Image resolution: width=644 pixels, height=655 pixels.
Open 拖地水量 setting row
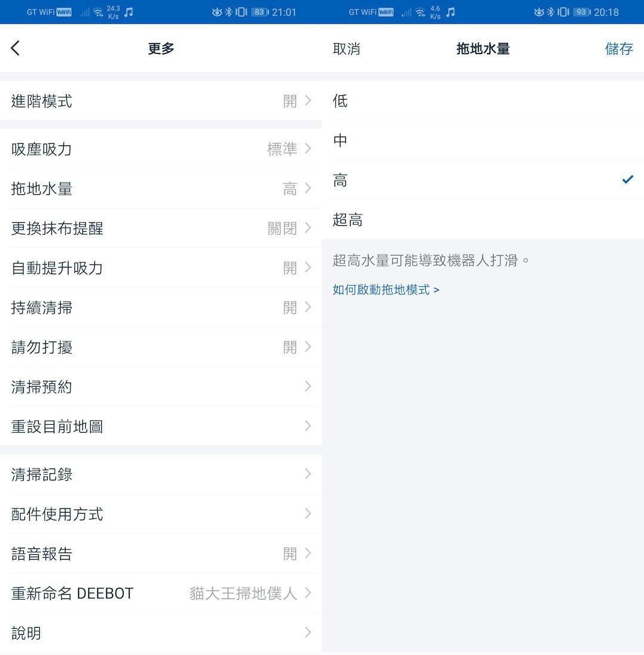(161, 188)
